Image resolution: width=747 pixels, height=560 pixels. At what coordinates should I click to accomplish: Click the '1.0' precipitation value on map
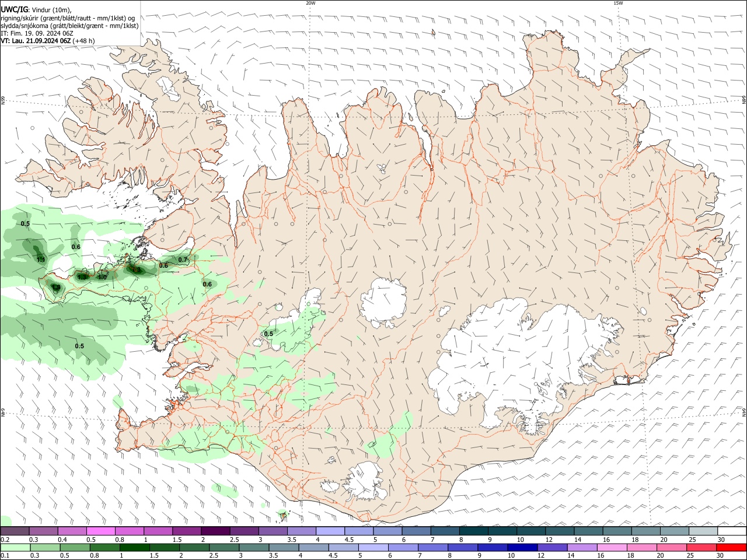pyautogui.click(x=102, y=277)
